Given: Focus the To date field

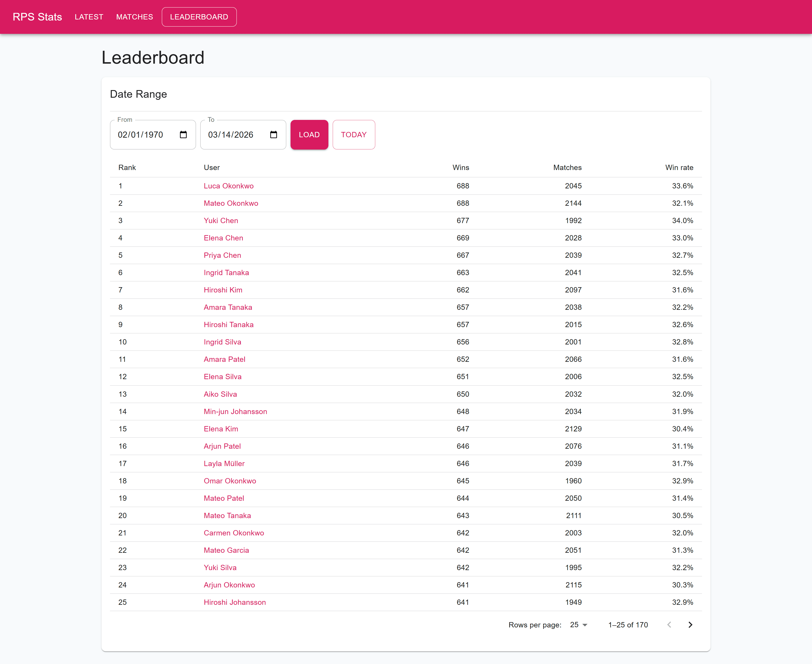Looking at the screenshot, I should (243, 135).
